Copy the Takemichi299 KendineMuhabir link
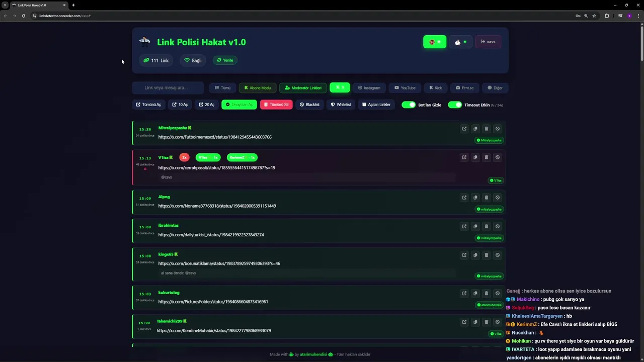Image resolution: width=644 pixels, height=362 pixels. coord(475,322)
